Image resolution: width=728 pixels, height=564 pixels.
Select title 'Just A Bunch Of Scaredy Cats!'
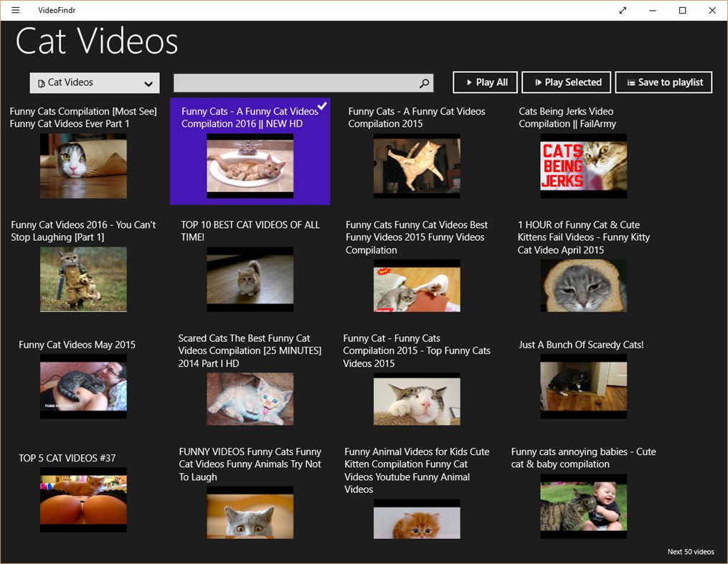581,345
